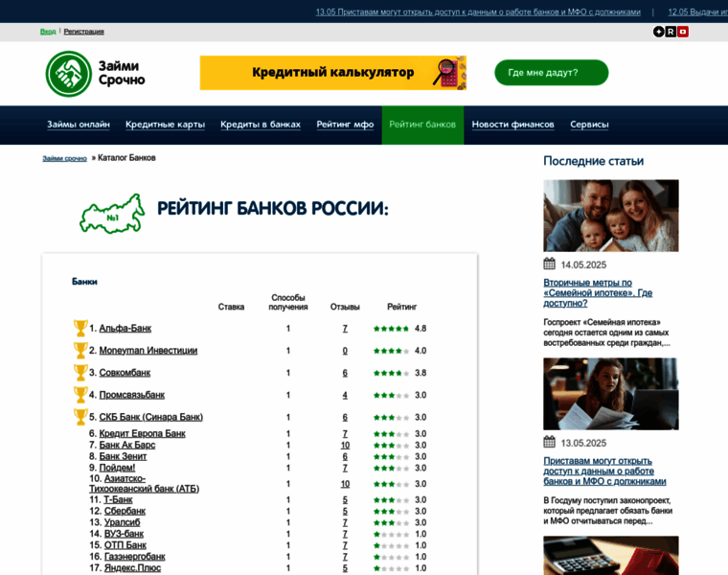Open Moneyman Инвестиции reviews count 0
This screenshot has height=575, width=728.
click(345, 351)
